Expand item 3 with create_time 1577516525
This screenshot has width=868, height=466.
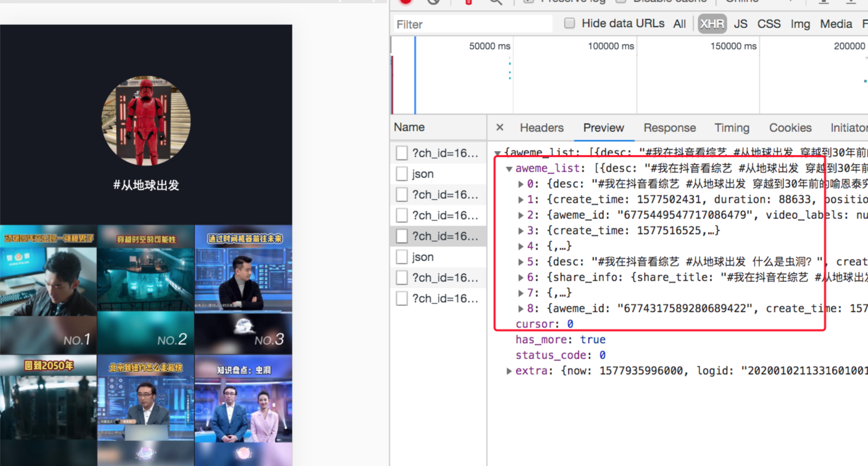(521, 231)
